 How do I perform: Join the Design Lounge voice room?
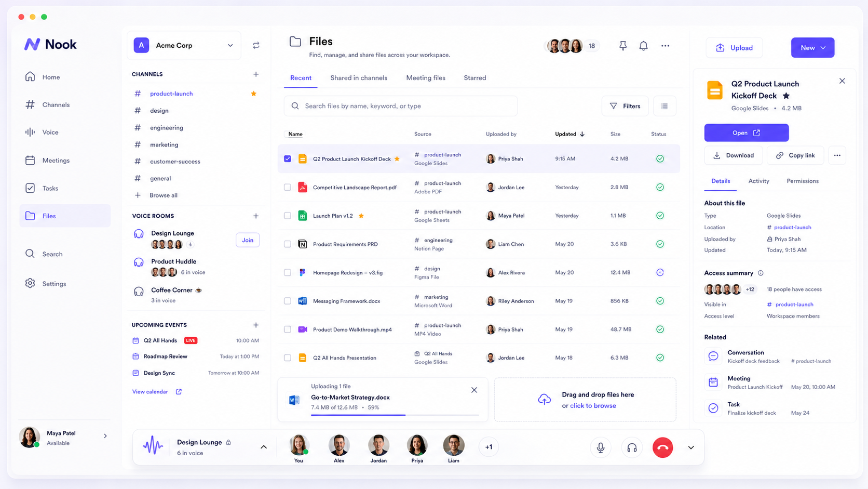coord(248,240)
